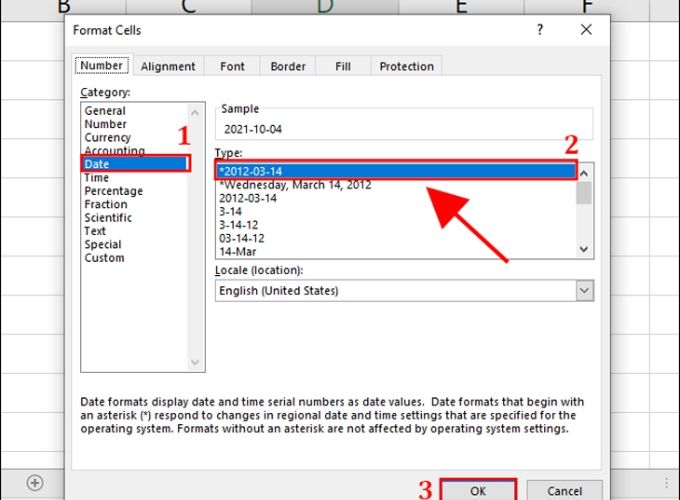680x500 pixels.
Task: Click Category list scroll up arrow
Action: tap(195, 113)
